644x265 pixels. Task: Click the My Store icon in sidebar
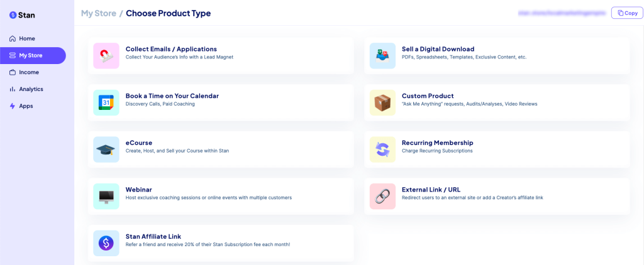(13, 55)
